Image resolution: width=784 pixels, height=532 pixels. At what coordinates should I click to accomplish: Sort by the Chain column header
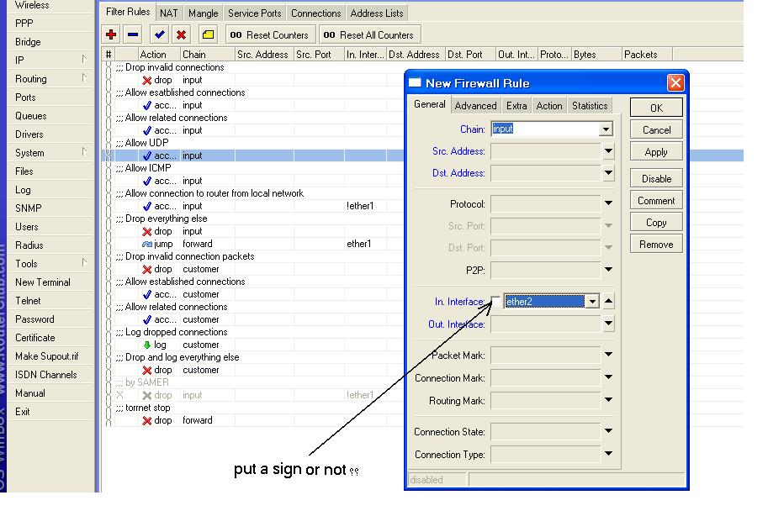(207, 54)
